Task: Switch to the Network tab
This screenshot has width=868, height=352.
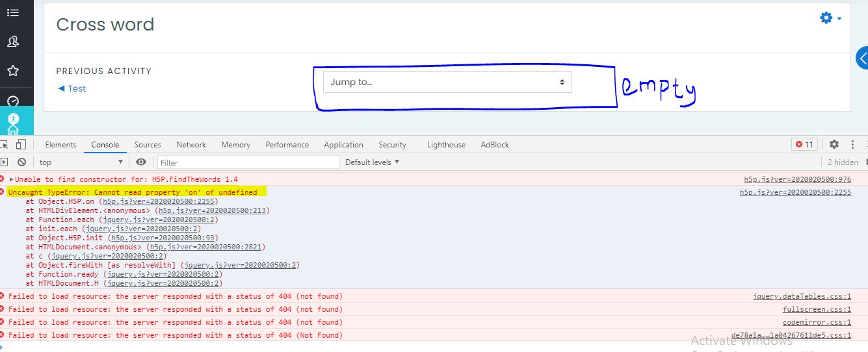Action: pos(191,145)
